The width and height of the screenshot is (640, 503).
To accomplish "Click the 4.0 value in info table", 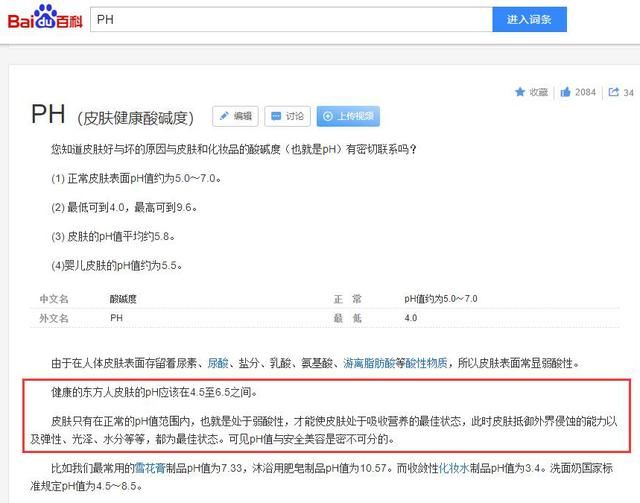I will point(411,318).
